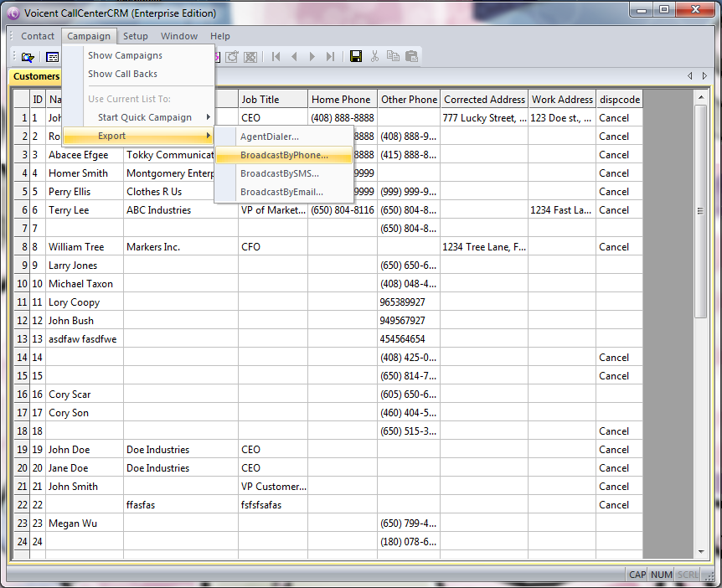Click the form view toolbar icon
Screen dimensions: 722x588
(53, 57)
